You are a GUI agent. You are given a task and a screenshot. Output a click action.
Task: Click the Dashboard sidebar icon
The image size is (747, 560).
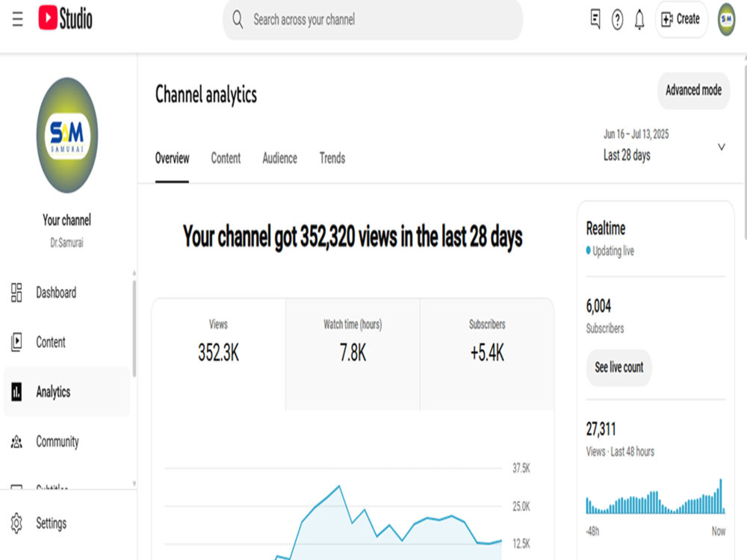[16, 293]
